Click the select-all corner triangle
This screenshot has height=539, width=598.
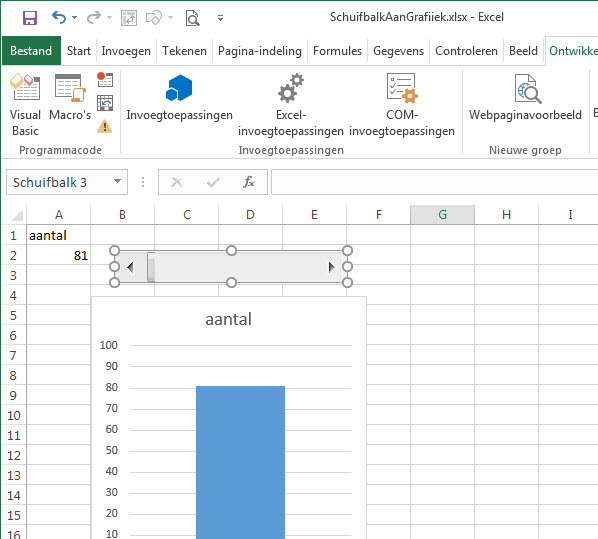coord(17,215)
